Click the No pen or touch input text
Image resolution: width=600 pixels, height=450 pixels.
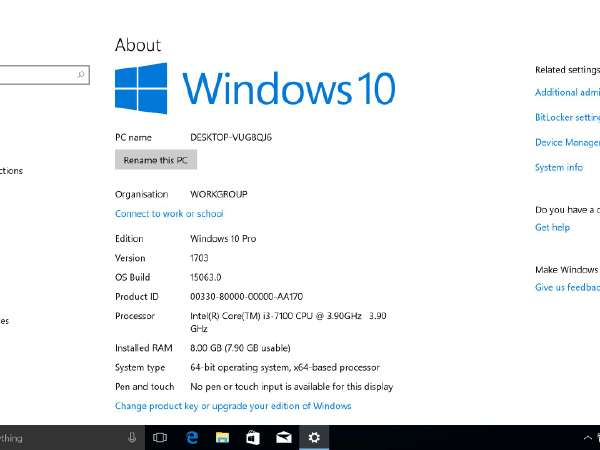[292, 386]
